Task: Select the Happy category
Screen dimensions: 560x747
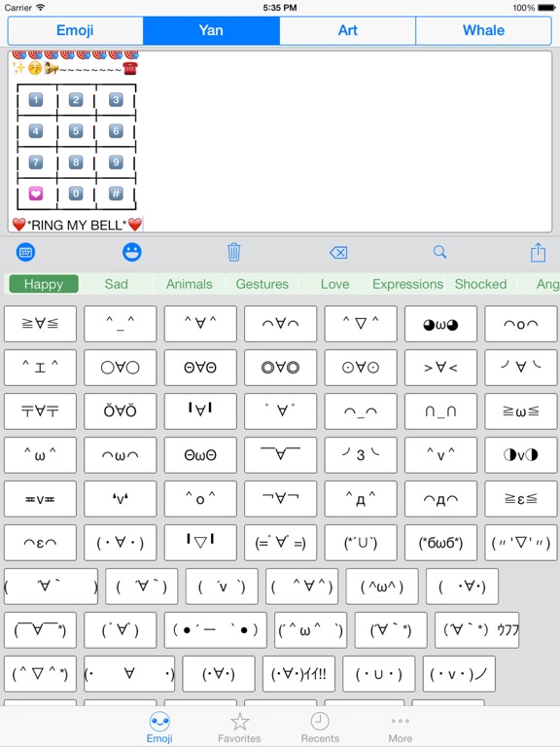Action: point(44,284)
